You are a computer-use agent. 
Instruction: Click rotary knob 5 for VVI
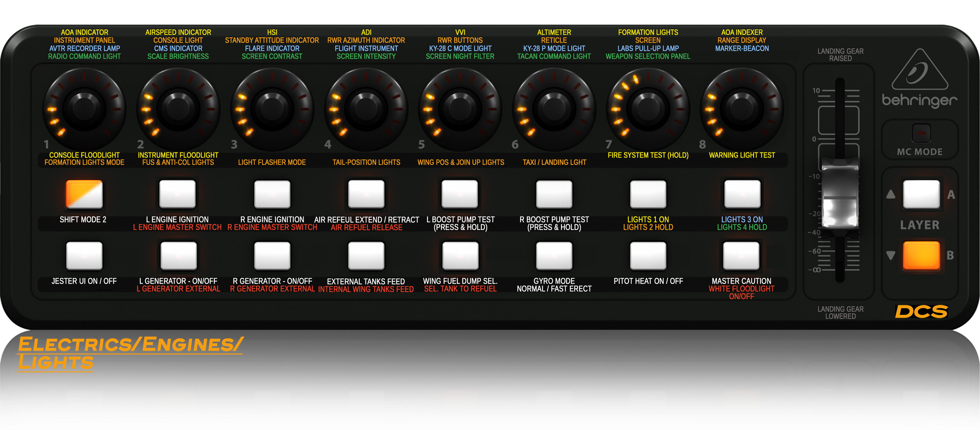[460, 109]
